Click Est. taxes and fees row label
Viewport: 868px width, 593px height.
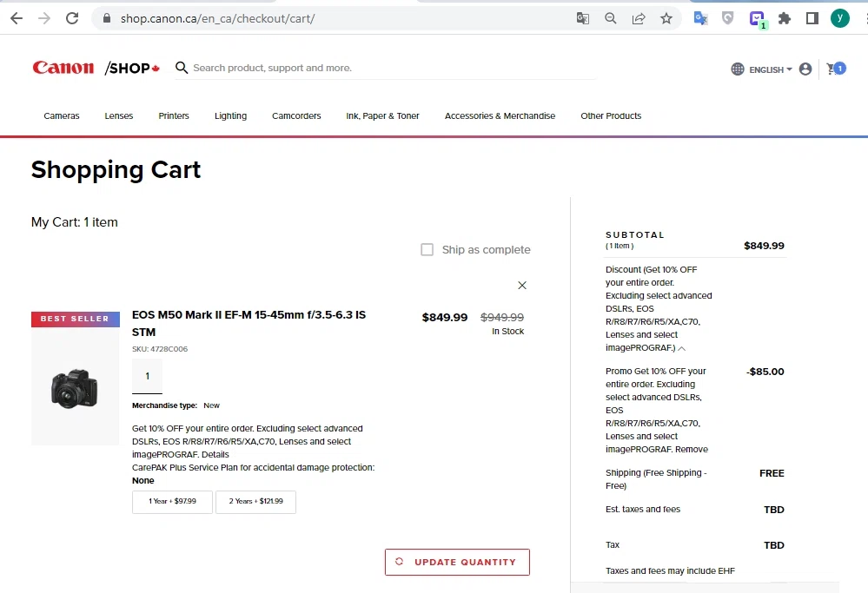(643, 510)
